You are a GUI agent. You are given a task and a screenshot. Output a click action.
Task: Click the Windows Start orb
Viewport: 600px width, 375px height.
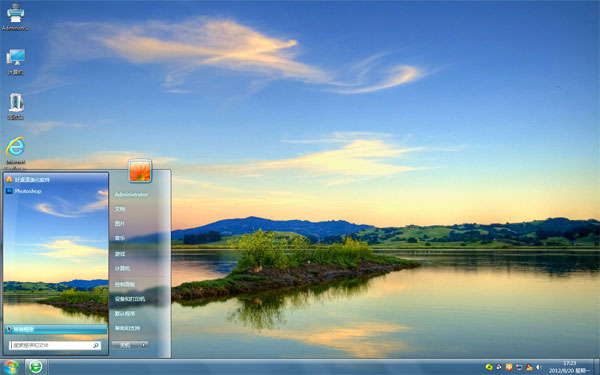pyautogui.click(x=11, y=367)
